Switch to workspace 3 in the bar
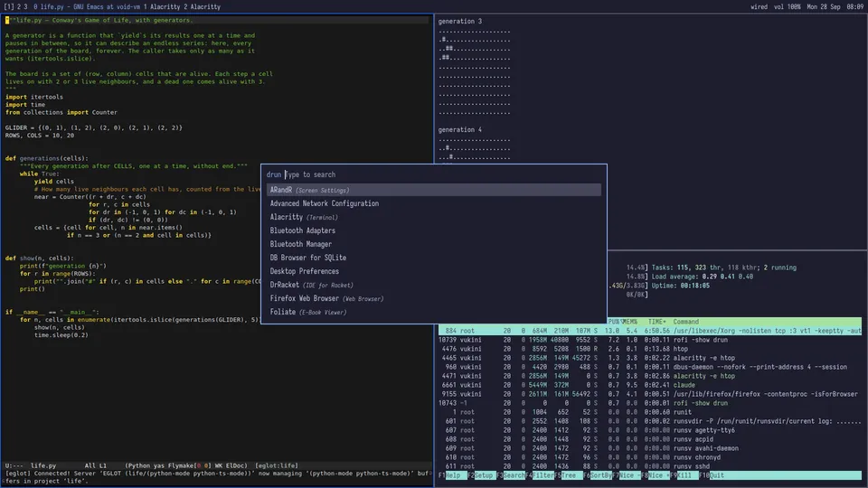The height and width of the screenshot is (488, 868). (x=25, y=6)
